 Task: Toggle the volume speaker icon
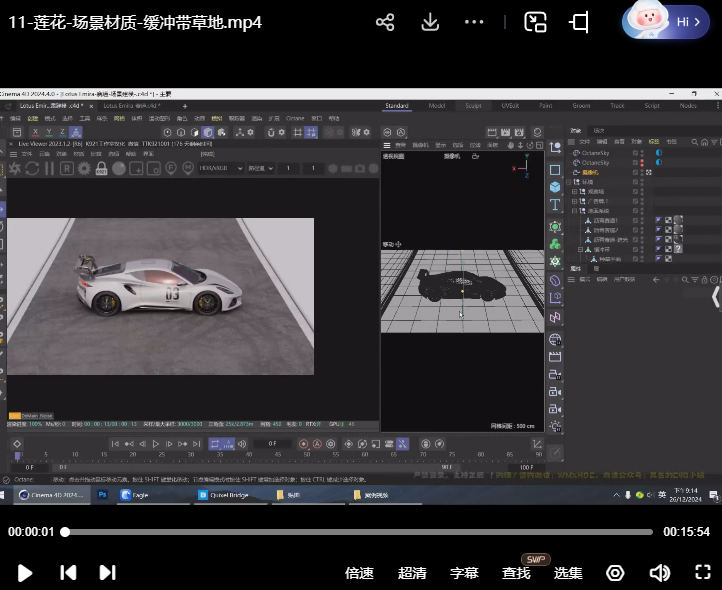[659, 573]
